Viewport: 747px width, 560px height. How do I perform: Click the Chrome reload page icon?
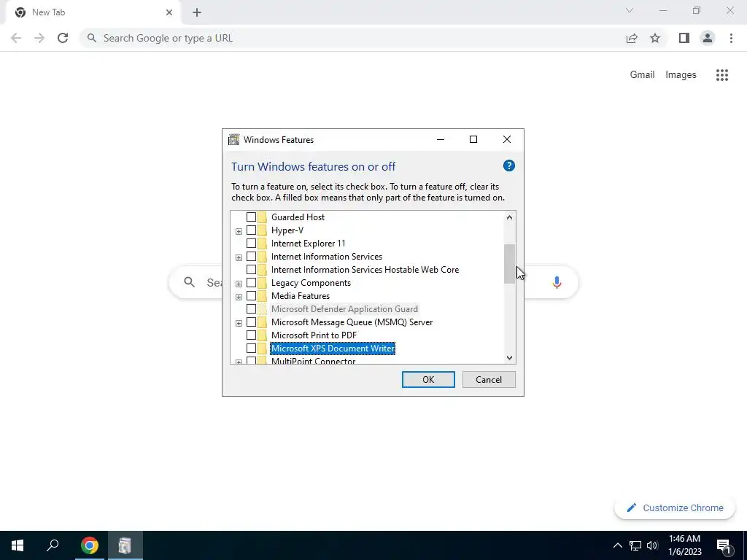[63, 38]
